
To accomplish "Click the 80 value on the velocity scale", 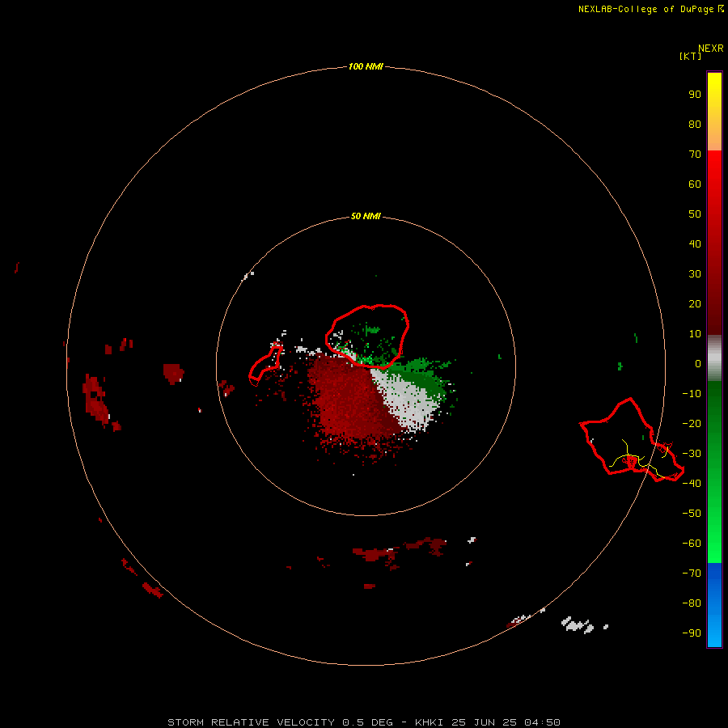I will [x=695, y=125].
